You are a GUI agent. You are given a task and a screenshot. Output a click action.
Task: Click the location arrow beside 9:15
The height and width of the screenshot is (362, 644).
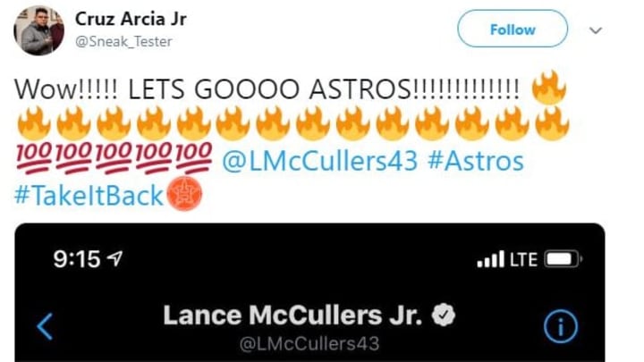click(x=114, y=258)
